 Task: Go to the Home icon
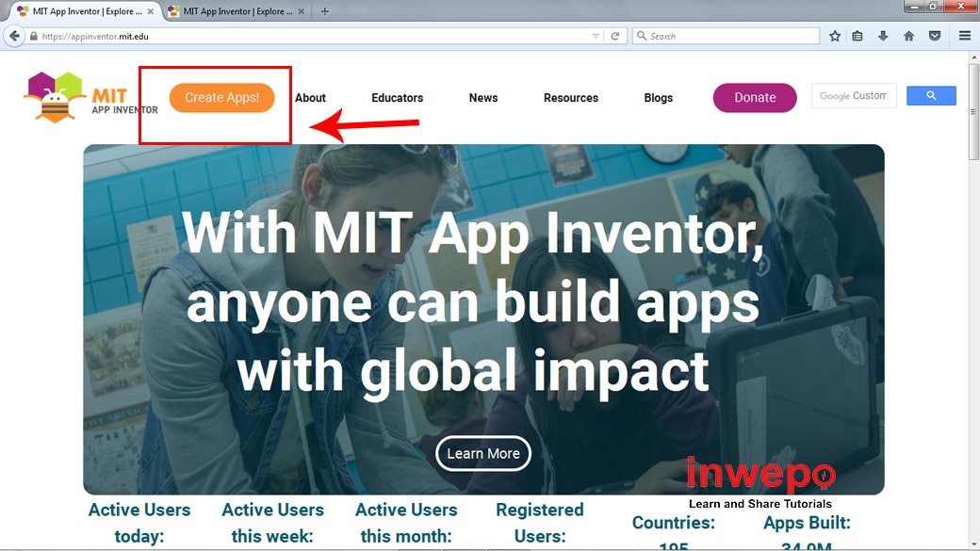[x=908, y=36]
